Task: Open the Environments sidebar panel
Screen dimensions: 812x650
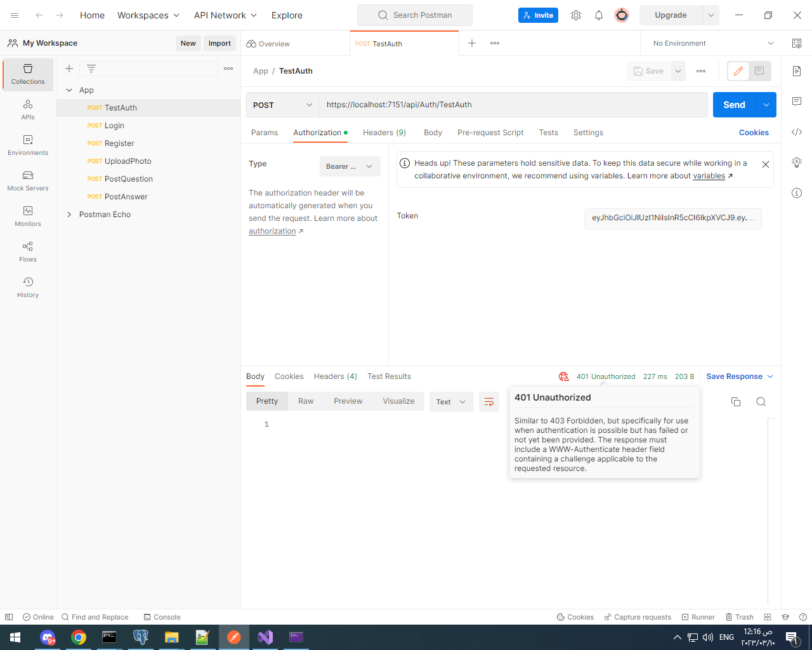Action: (x=28, y=145)
